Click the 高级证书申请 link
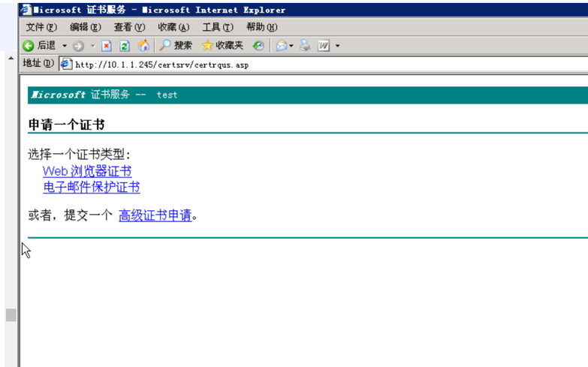588x367 pixels. (x=155, y=215)
